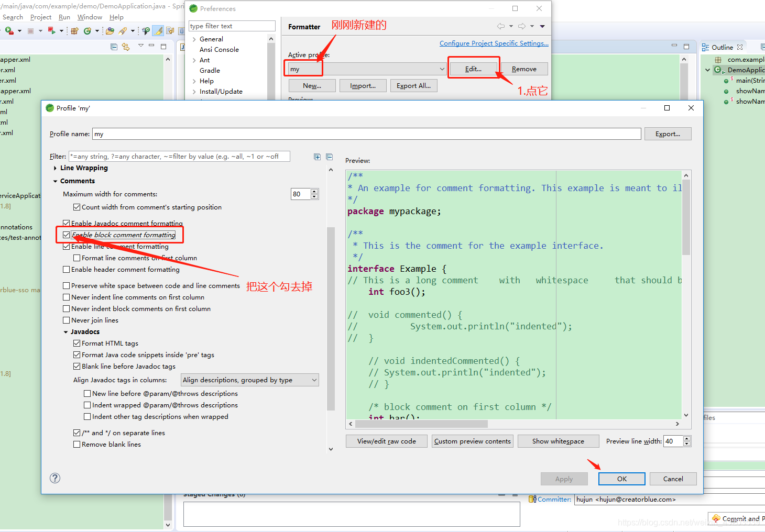Click Show whitespace button
The image size is (765, 532).
point(558,441)
